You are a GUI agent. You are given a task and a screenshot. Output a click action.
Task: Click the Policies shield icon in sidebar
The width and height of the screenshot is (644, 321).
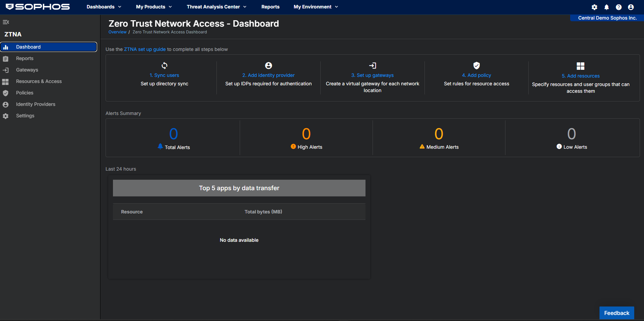[x=6, y=93]
